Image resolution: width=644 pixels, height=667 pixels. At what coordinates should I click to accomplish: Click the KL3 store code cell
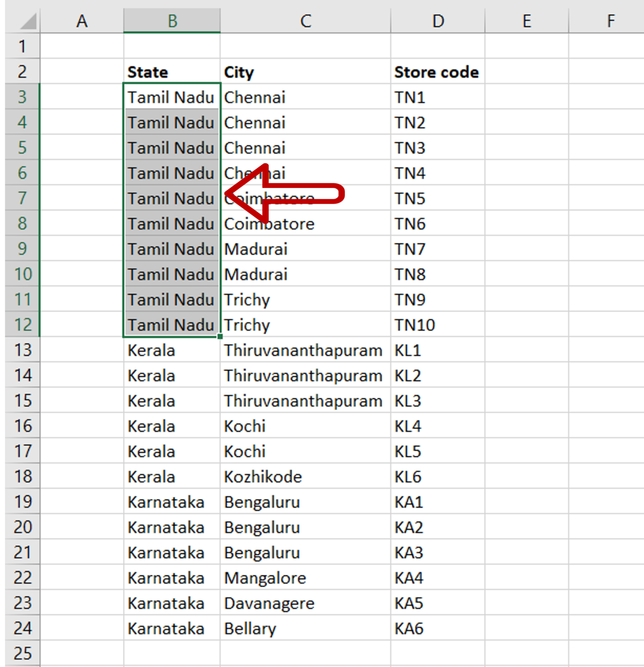[x=438, y=400]
